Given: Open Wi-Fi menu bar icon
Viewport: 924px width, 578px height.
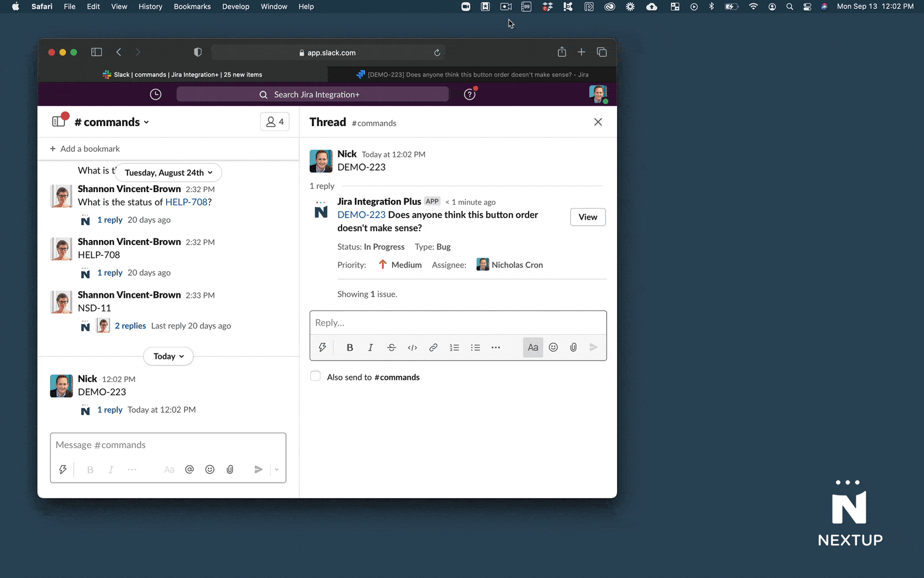Looking at the screenshot, I should click(754, 7).
